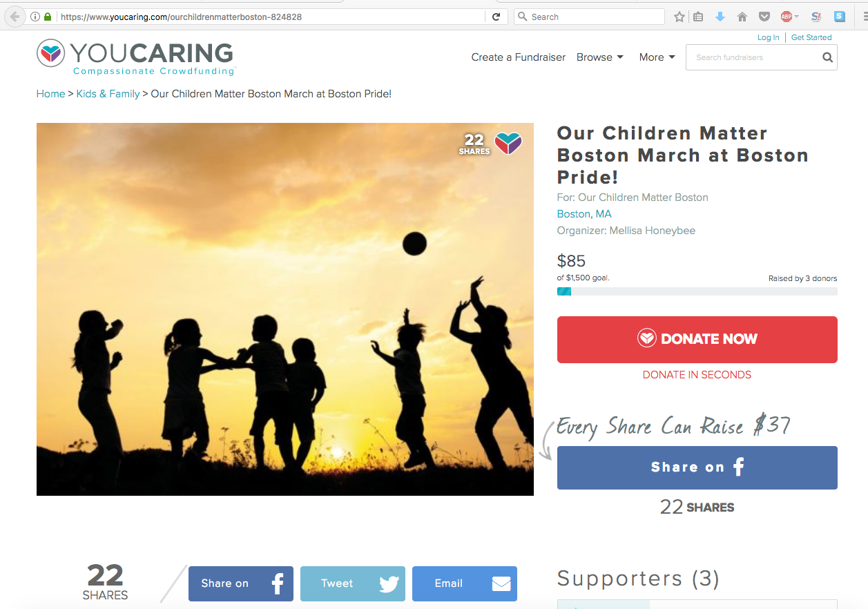Click the YouCaring heart logo

51,53
